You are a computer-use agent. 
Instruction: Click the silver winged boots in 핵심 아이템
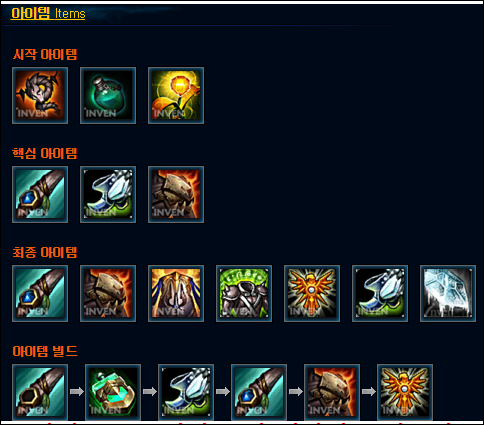[108, 194]
